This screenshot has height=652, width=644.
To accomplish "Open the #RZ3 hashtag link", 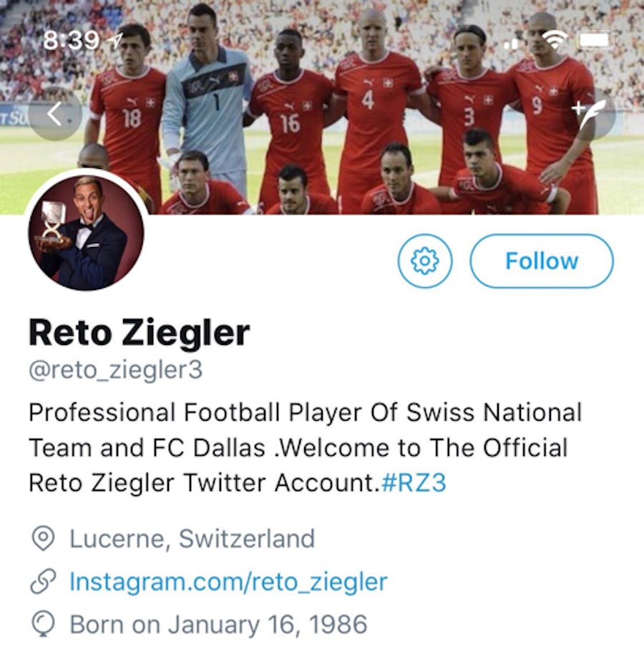I will [x=415, y=482].
